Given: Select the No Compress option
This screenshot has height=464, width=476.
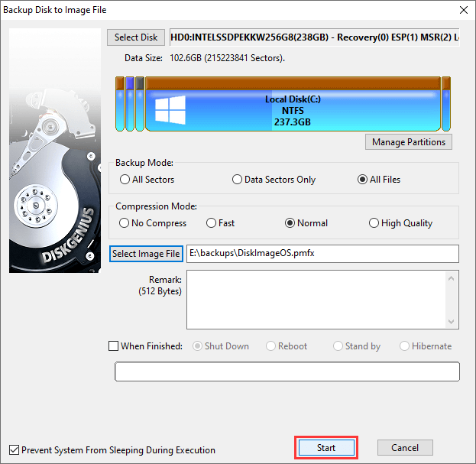Looking at the screenshot, I should (125, 223).
